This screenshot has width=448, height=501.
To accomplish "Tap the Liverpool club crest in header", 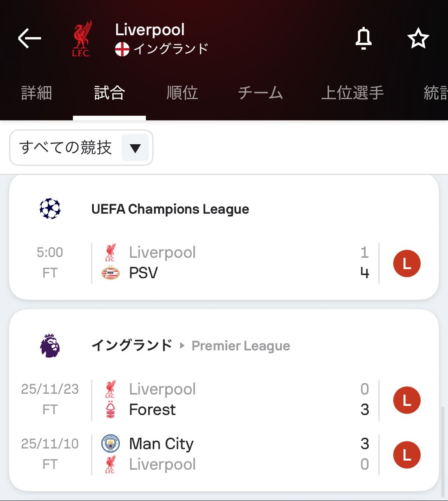I will click(x=82, y=38).
